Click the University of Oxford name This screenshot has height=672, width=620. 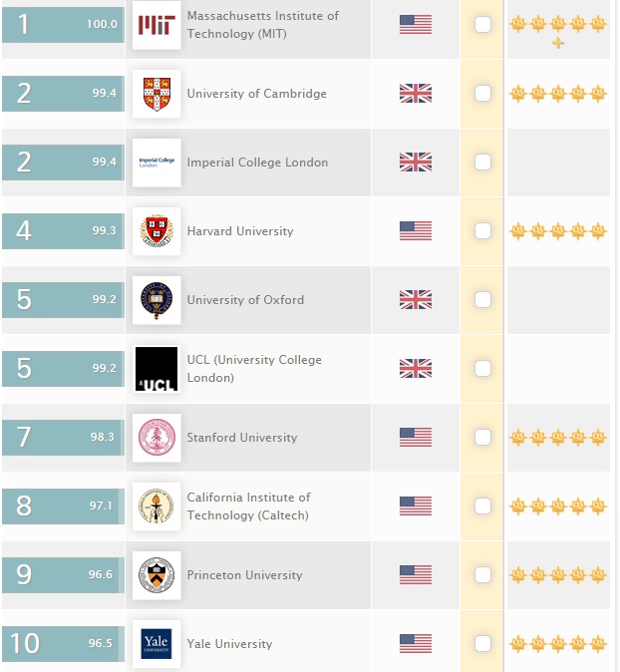(x=245, y=300)
